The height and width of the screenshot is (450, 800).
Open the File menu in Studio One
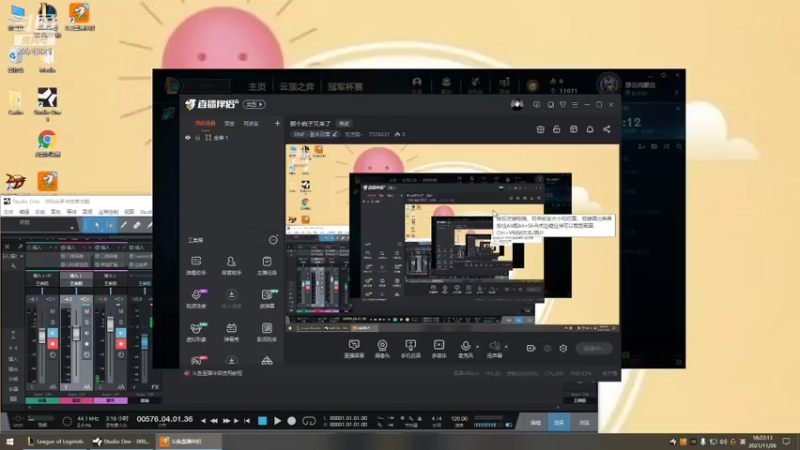click(8, 212)
